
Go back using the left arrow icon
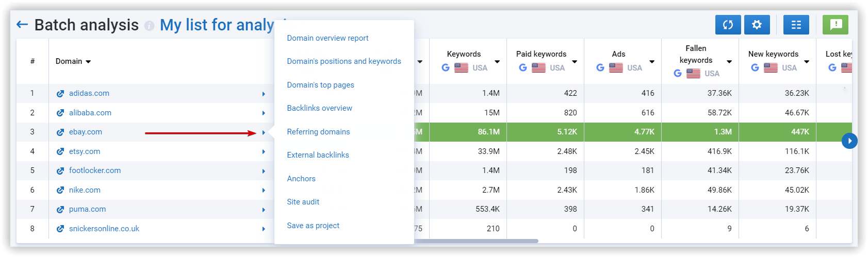pyautogui.click(x=22, y=24)
